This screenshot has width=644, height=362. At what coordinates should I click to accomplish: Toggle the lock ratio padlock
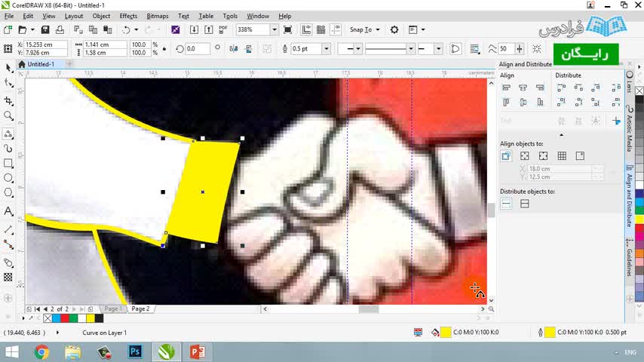(x=164, y=49)
